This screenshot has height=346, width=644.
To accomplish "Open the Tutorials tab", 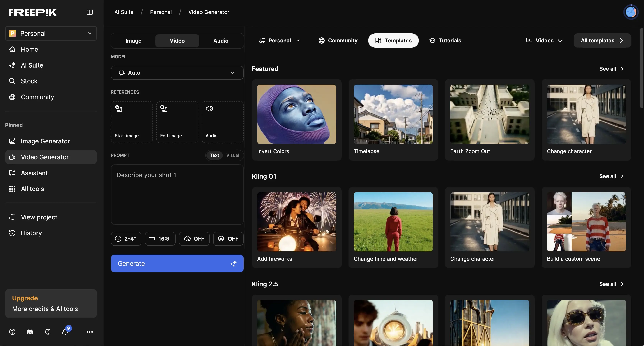I will click(445, 41).
